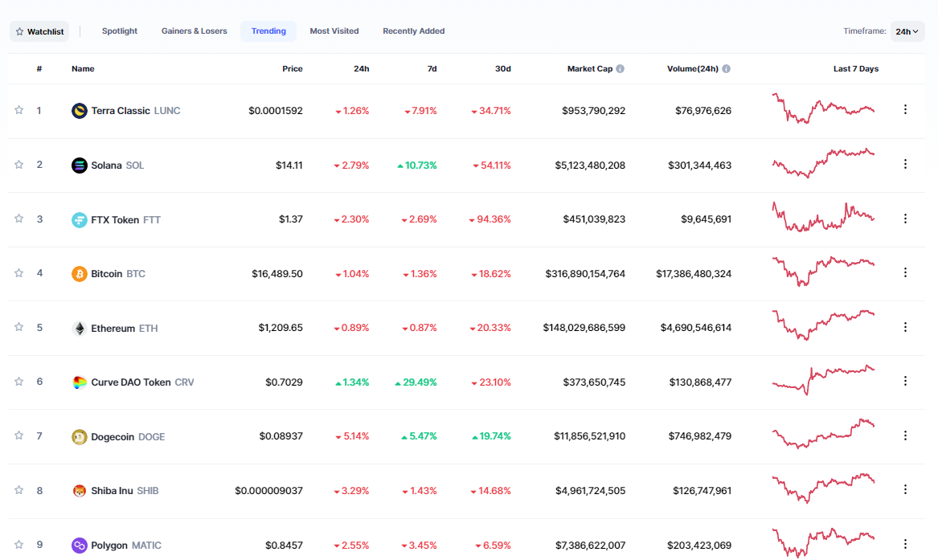Image resolution: width=938 pixels, height=560 pixels.
Task: Click the Volume(24h) info icon
Action: point(726,69)
